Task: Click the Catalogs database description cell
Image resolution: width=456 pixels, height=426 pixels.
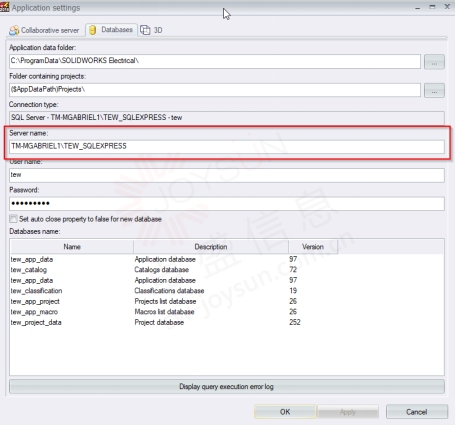Action: (162, 270)
